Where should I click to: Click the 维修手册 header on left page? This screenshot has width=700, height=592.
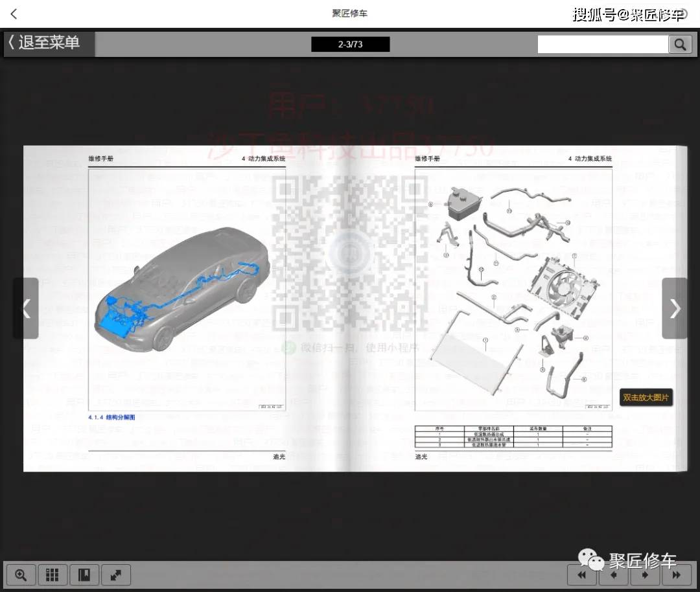point(101,159)
